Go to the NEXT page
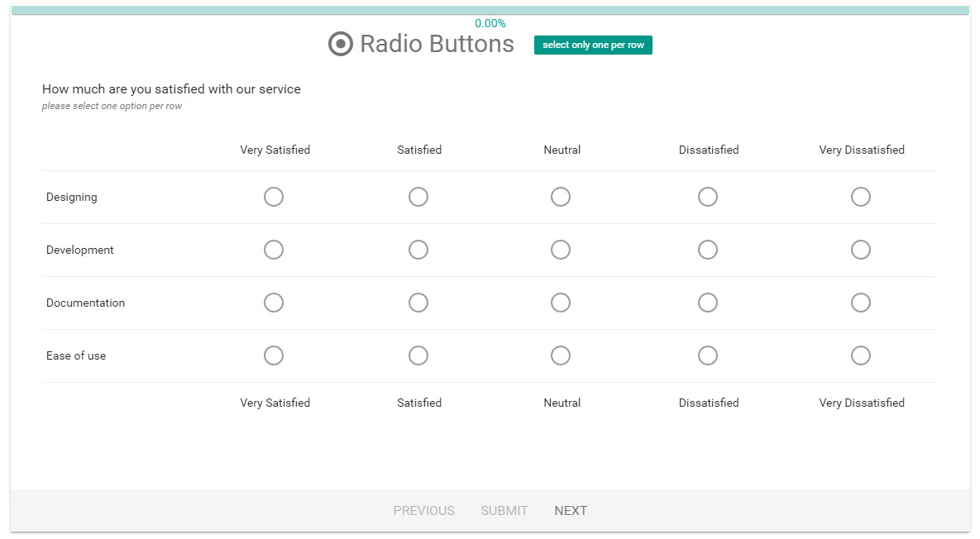Screen dimensions: 980x539 tap(571, 511)
